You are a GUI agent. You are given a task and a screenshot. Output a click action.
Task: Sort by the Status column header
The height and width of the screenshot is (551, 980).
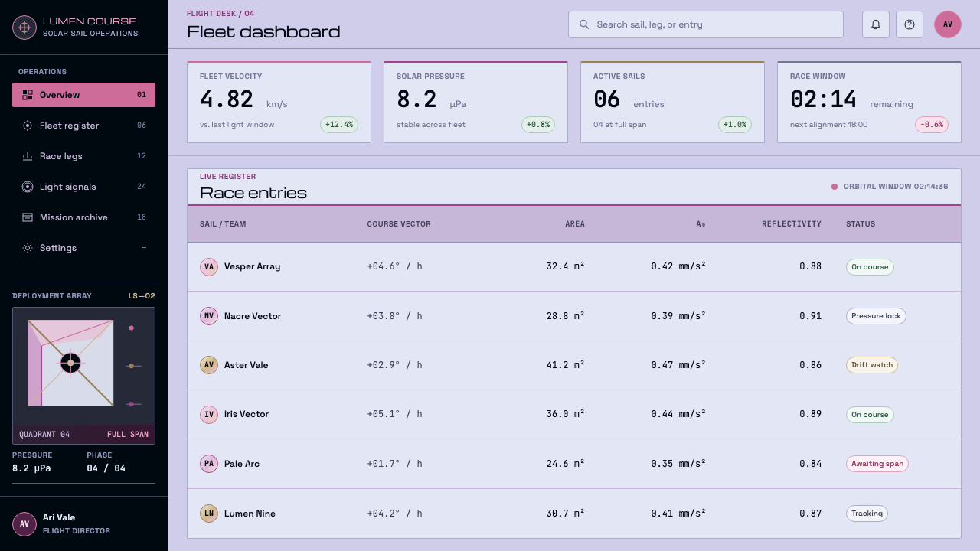[x=861, y=224]
